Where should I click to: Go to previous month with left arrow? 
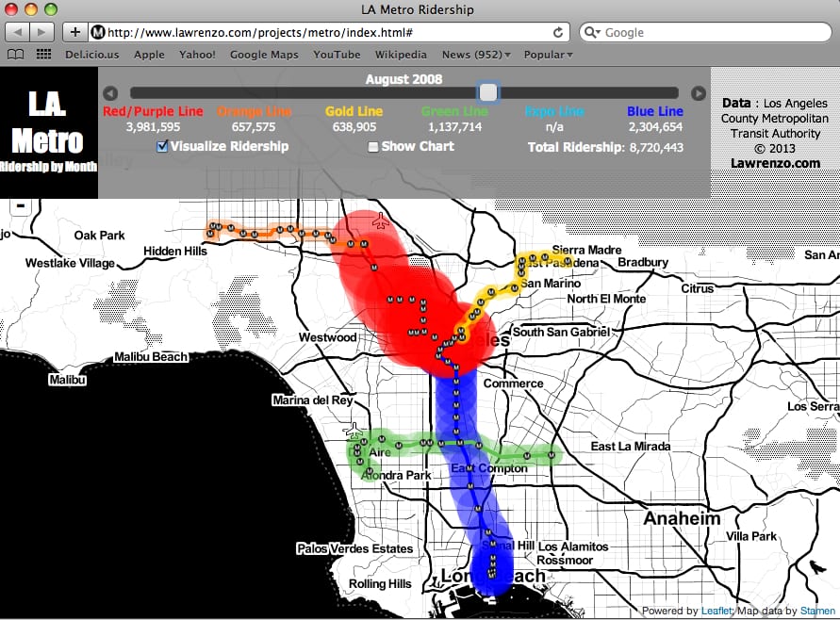[x=110, y=93]
